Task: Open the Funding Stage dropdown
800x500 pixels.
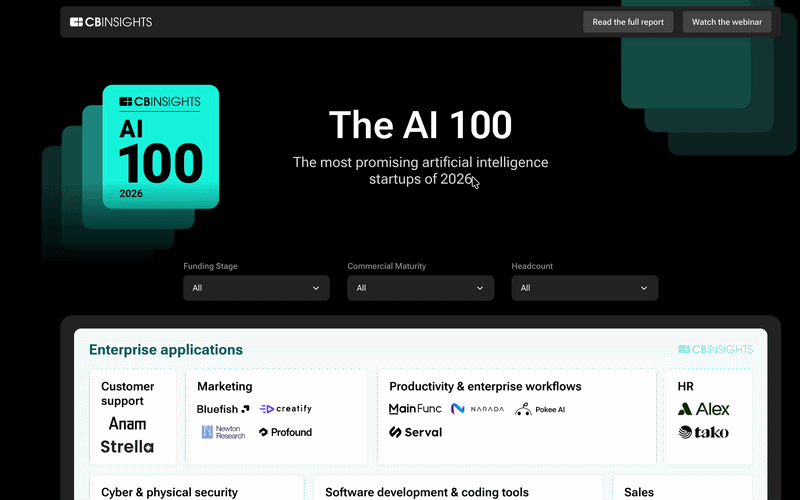Action: click(256, 288)
